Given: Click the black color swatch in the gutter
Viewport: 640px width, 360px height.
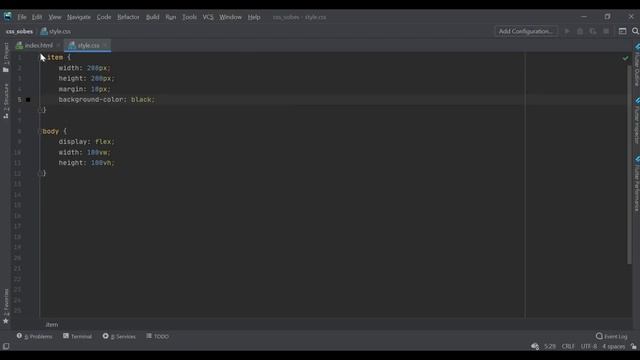Looking at the screenshot, I should click(x=28, y=100).
